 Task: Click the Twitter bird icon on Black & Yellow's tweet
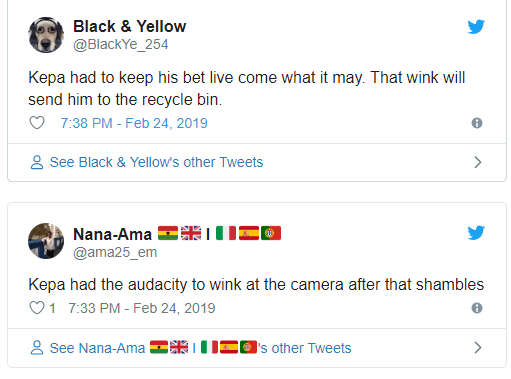click(x=476, y=27)
